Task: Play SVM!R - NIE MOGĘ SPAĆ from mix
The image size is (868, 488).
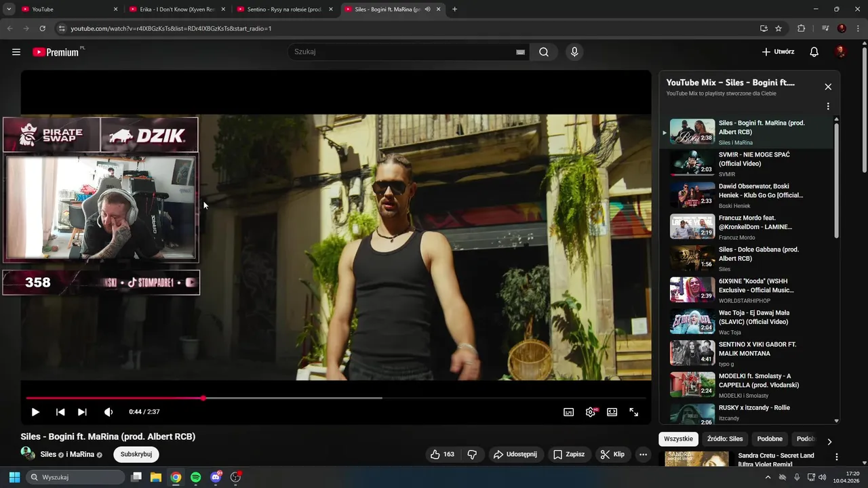Action: [746, 164]
